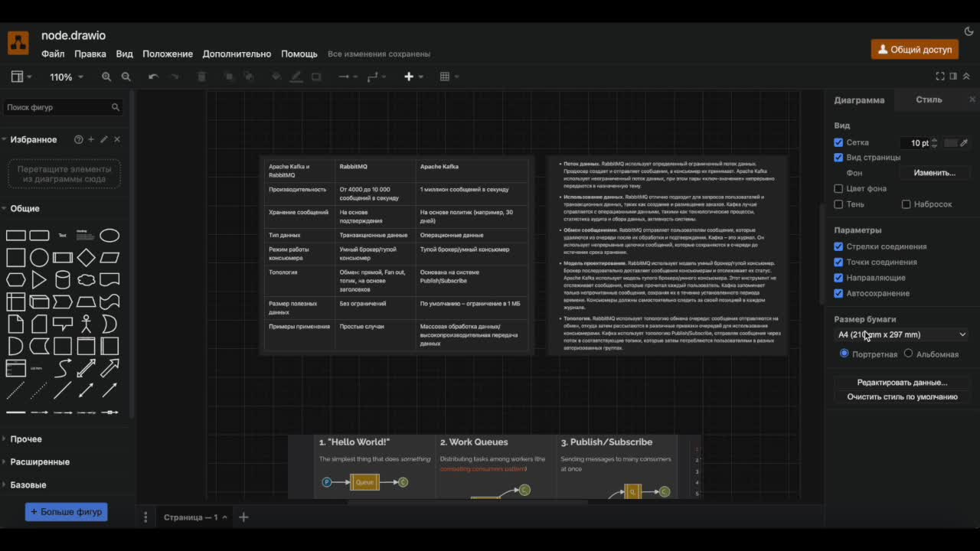Select the curved arrow shape
The width and height of the screenshot is (980, 551).
click(63, 368)
